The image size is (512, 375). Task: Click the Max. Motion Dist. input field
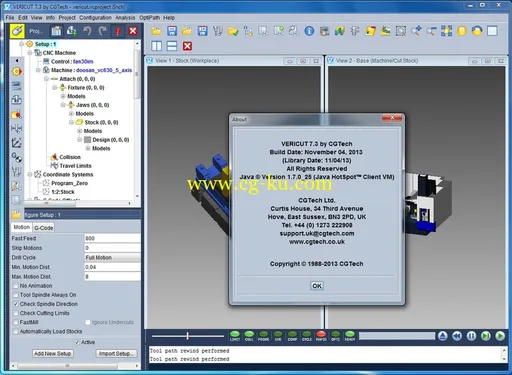pyautogui.click(x=112, y=276)
